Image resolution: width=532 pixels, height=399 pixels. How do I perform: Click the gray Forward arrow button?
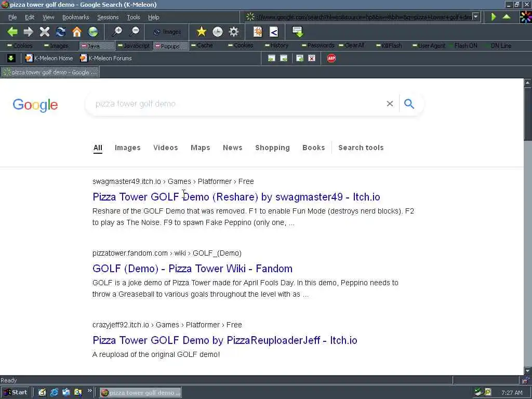29,32
